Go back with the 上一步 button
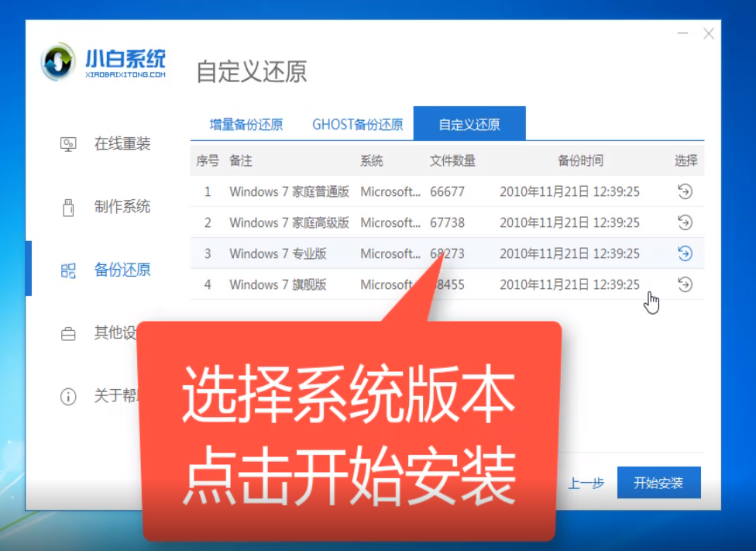Viewport: 756px width, 551px height. 586,483
